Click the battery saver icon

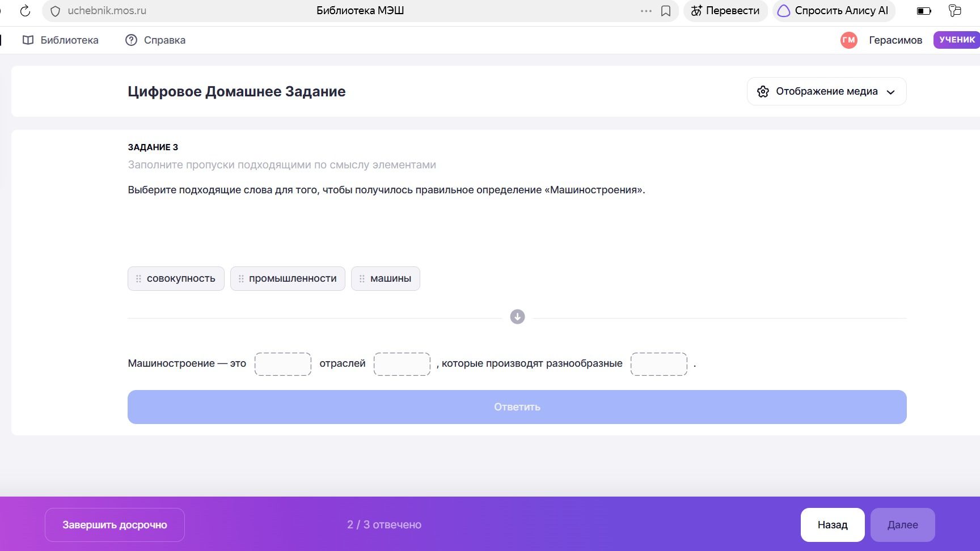point(924,11)
